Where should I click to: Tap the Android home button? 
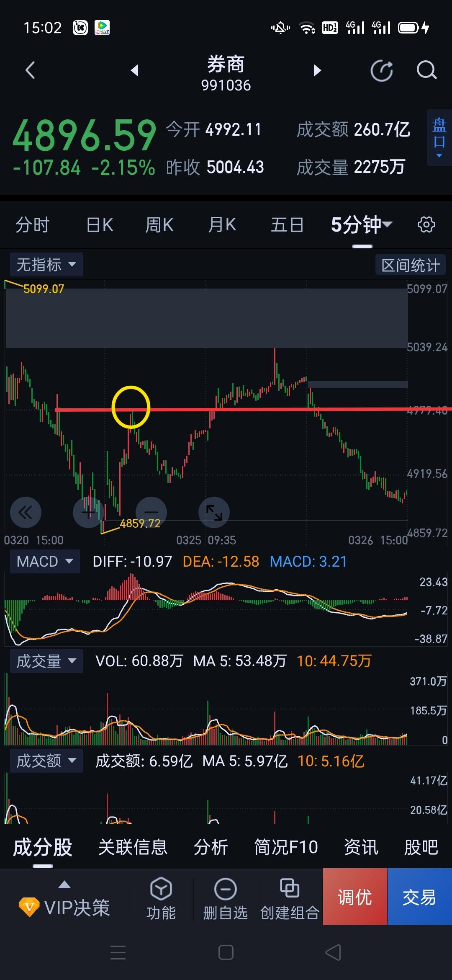[226, 952]
